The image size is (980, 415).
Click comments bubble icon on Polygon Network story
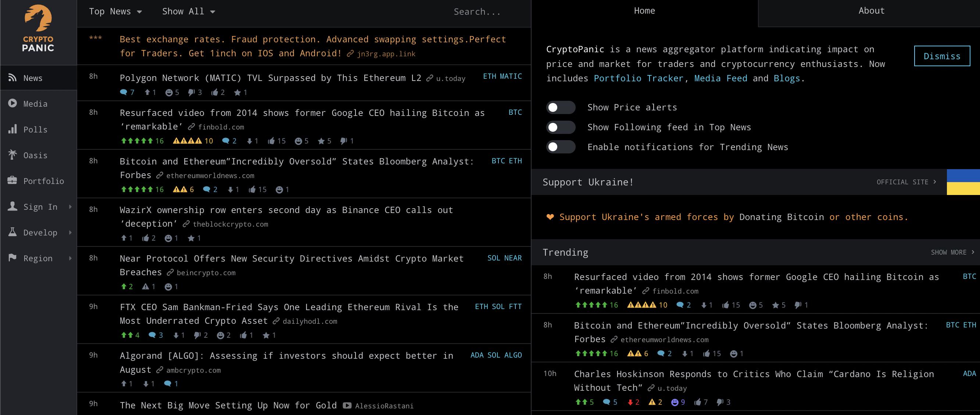pyautogui.click(x=124, y=92)
